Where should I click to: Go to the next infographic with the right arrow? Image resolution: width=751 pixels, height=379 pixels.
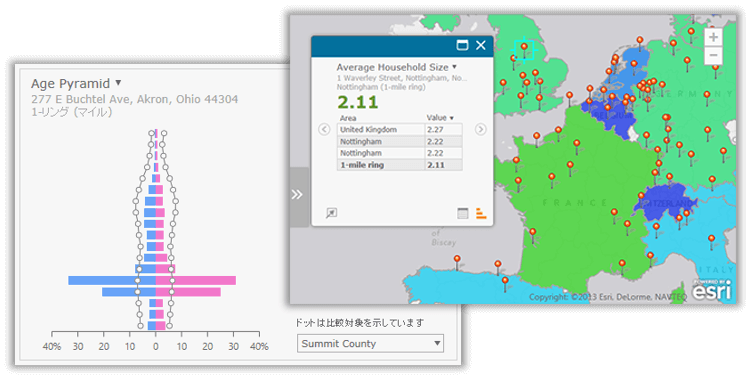(x=480, y=129)
